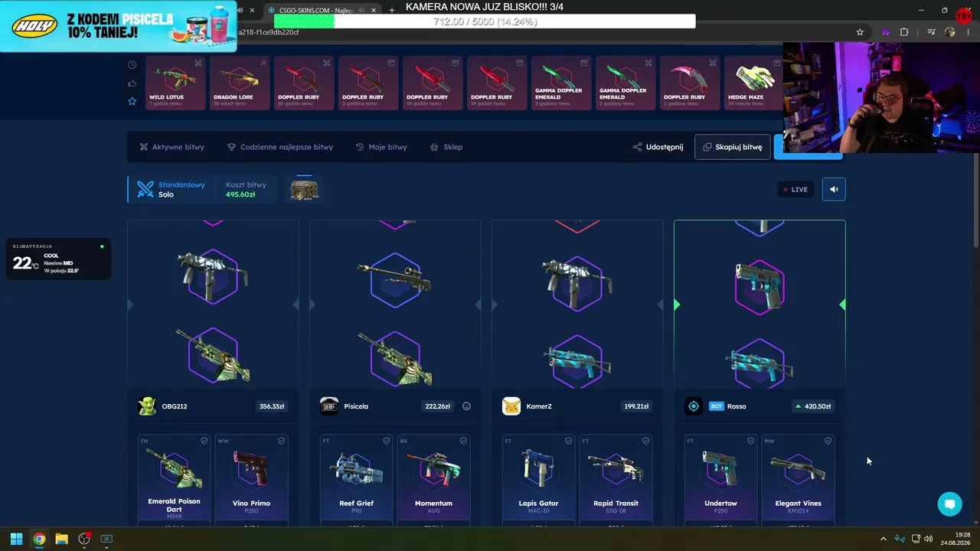
Task: Select the Undertow P250 skin card
Action: [x=720, y=480]
